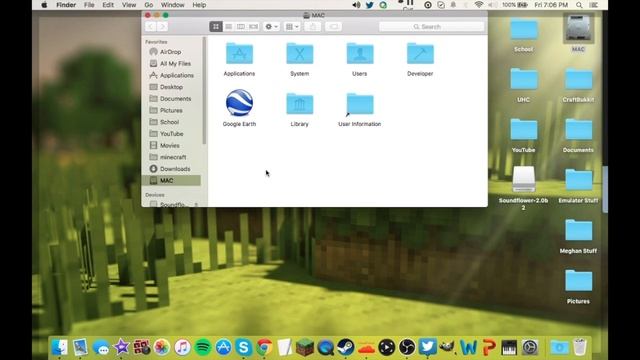
Task: Click the Twitter icon in menu bar
Action: point(369,5)
